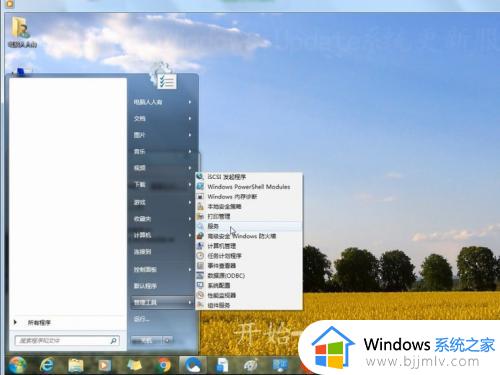The width and height of the screenshot is (500, 375).
Task: Click the event viewer icon
Action: 200,266
